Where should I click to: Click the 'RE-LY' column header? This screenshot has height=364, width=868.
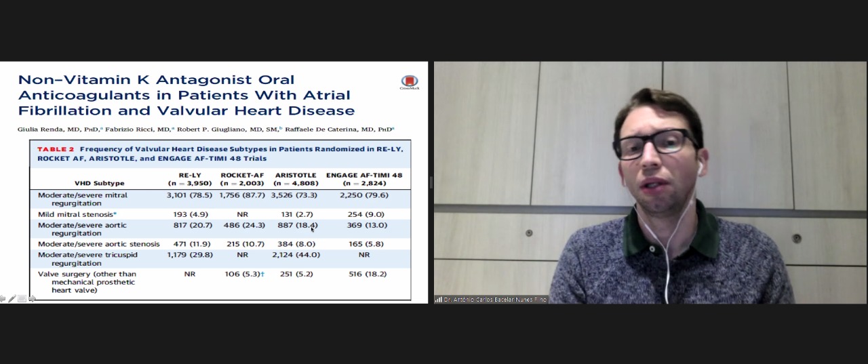[x=190, y=175]
